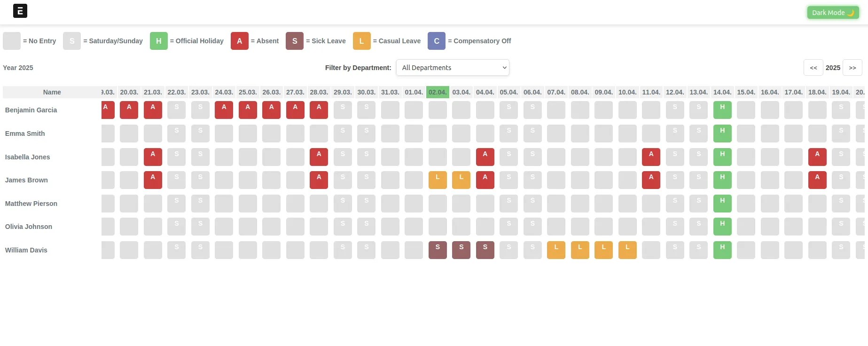Toggle Dark Mode on
Screen dimensions: 868x346
[833, 13]
